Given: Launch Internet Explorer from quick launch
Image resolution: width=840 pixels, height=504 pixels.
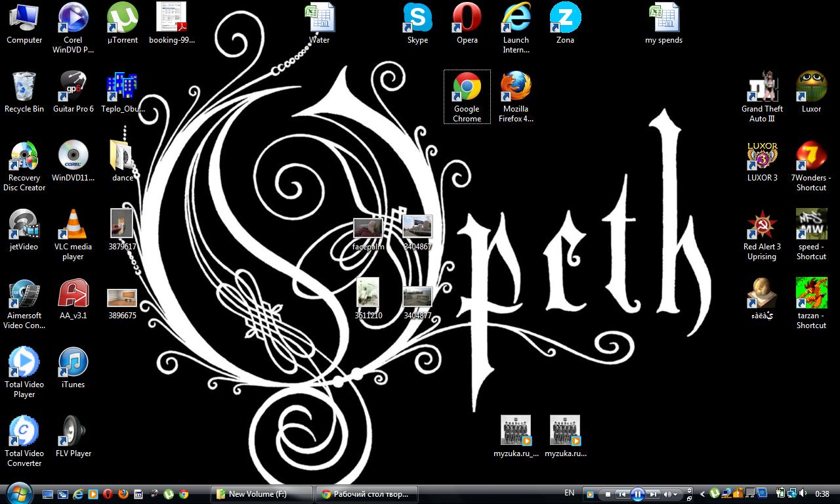Looking at the screenshot, I should (x=78, y=494).
